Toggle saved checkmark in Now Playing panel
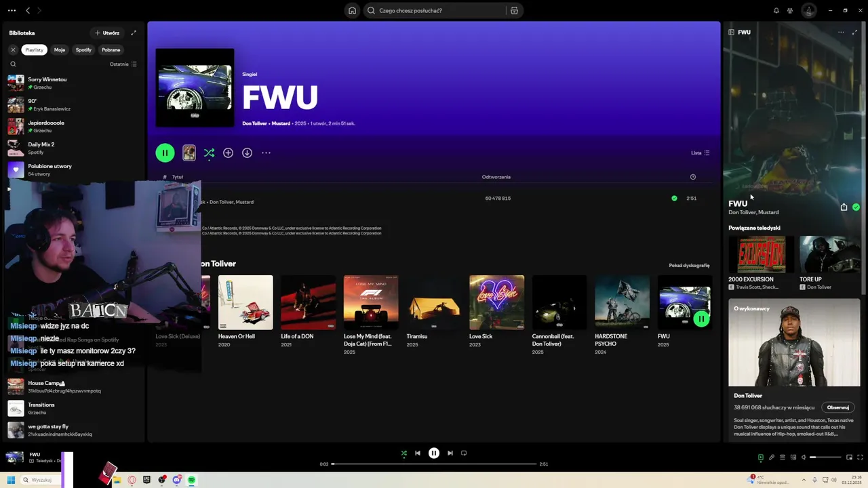 click(856, 207)
